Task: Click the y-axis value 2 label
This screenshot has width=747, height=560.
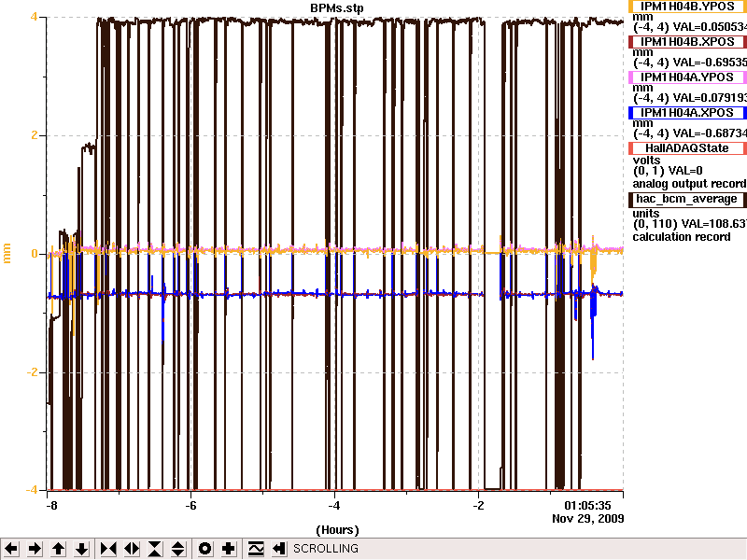Action: 35,135
